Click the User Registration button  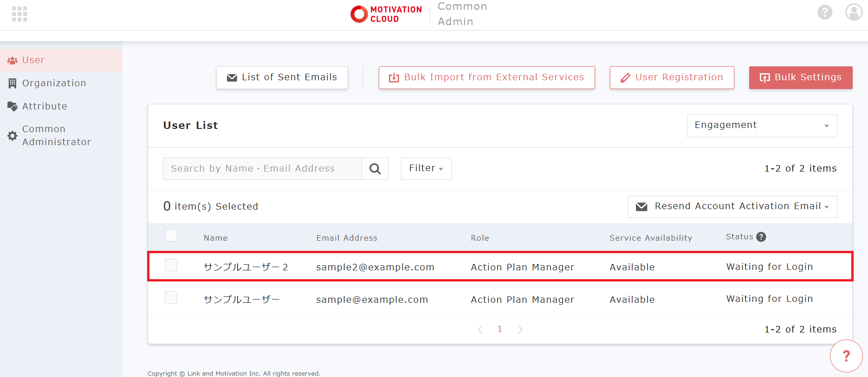click(672, 77)
